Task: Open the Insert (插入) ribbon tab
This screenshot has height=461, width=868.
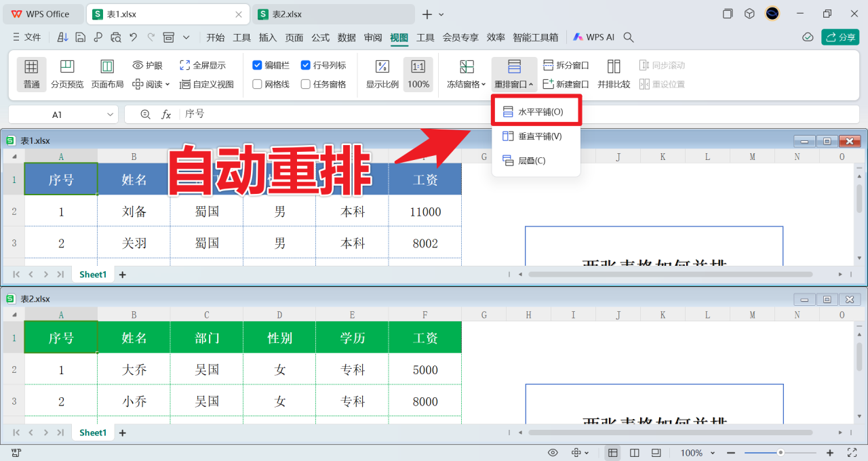Action: [268, 37]
